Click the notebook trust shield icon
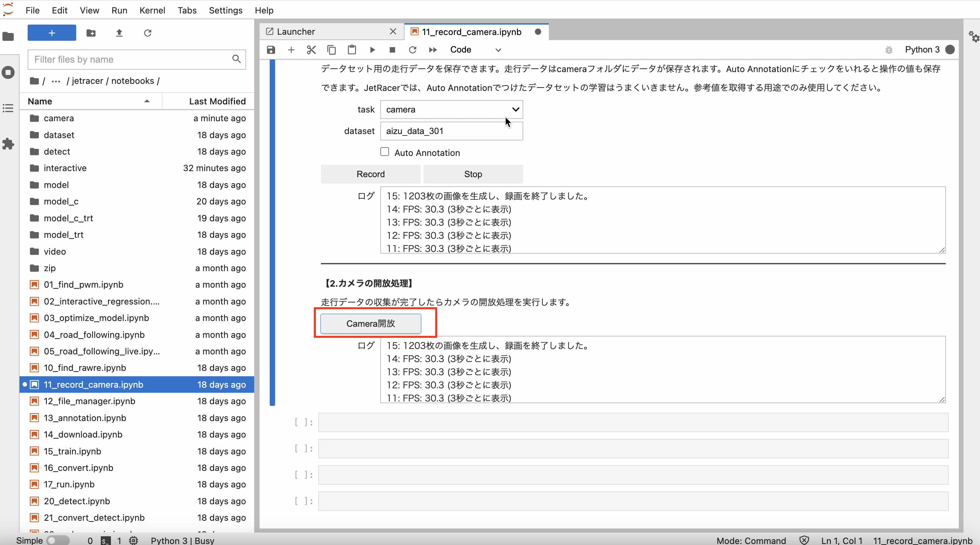Viewport: 980px width, 545px height. tap(804, 540)
